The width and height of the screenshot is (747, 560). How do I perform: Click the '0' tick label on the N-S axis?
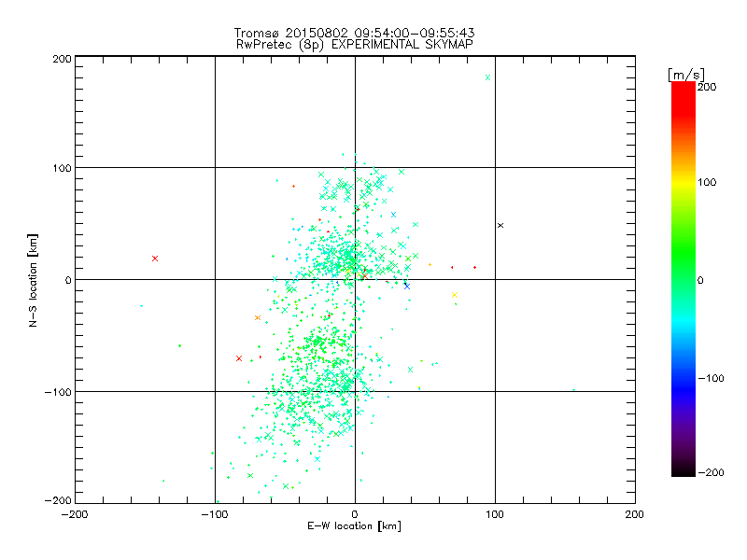click(68, 280)
